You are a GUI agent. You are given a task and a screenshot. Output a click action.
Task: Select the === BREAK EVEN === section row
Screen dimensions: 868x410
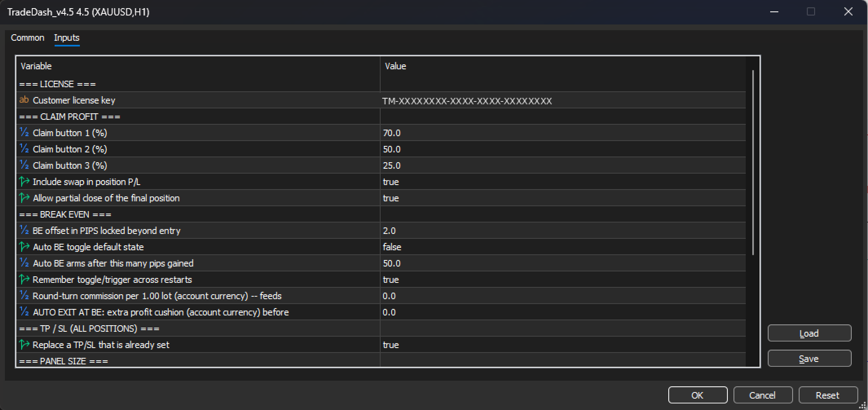pos(381,214)
